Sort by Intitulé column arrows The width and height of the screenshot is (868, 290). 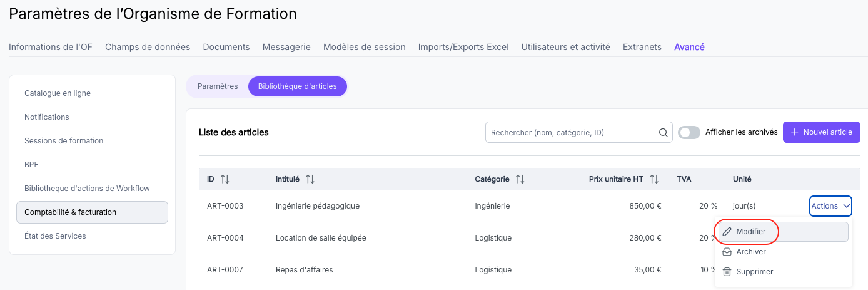[310, 179]
